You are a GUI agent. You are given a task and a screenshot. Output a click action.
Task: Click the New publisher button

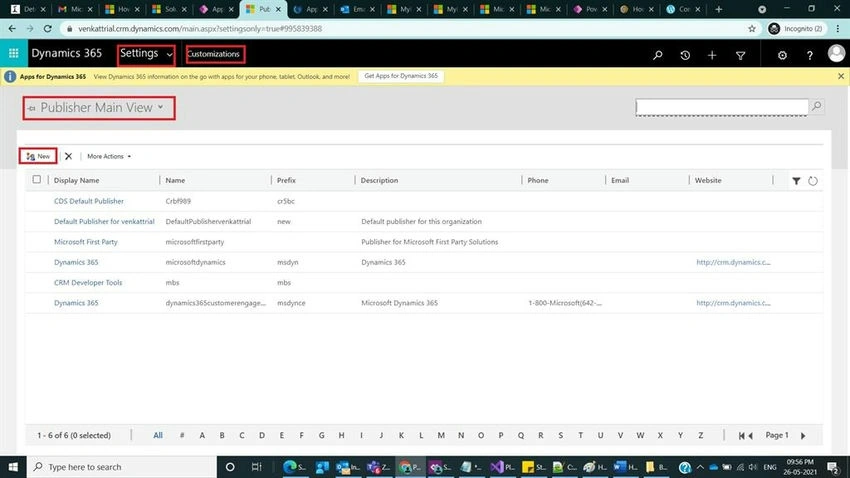[x=38, y=156]
